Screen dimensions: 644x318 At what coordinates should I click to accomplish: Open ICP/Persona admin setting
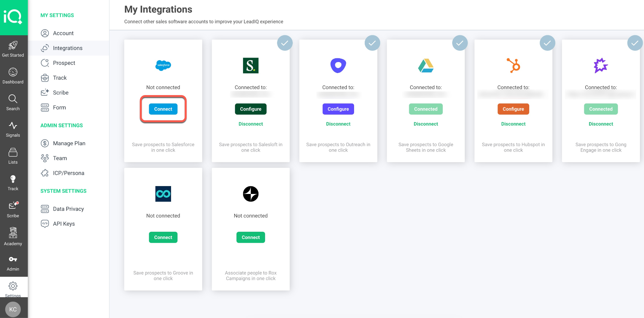69,173
